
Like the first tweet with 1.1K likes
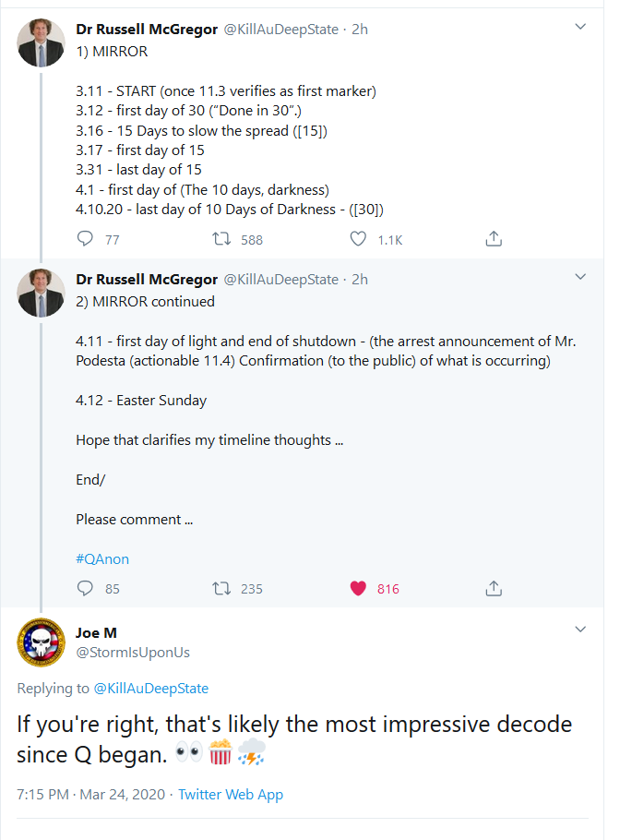359,239
